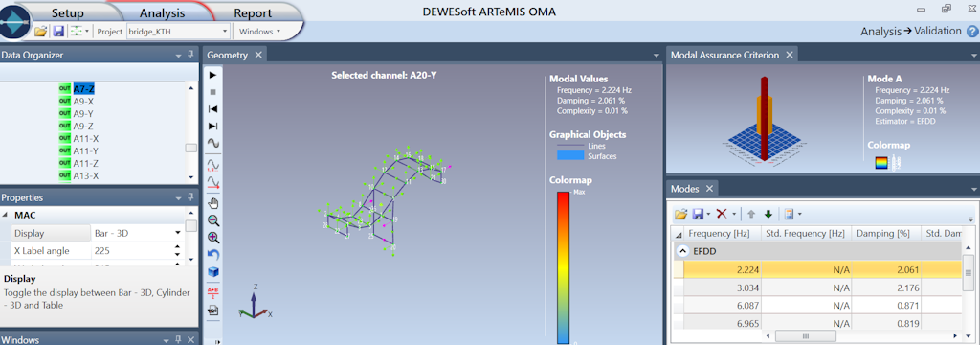Select the hand pan tool
This screenshot has height=345, width=980.
[x=213, y=203]
